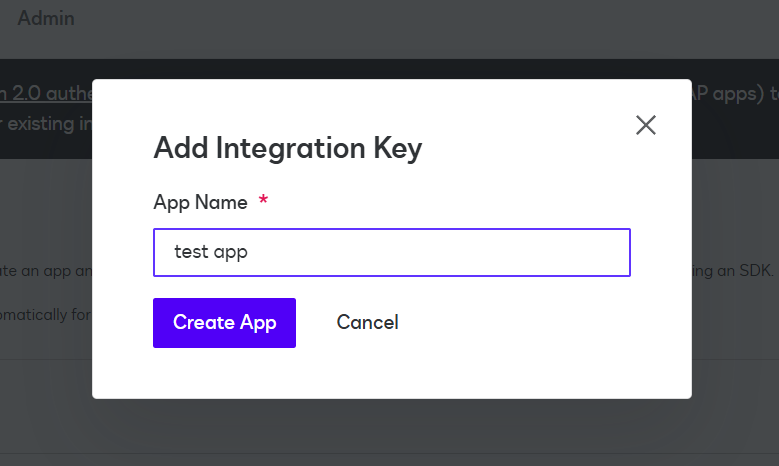Click the App Name field label
Viewport: 779px width, 466px height.
(x=200, y=202)
